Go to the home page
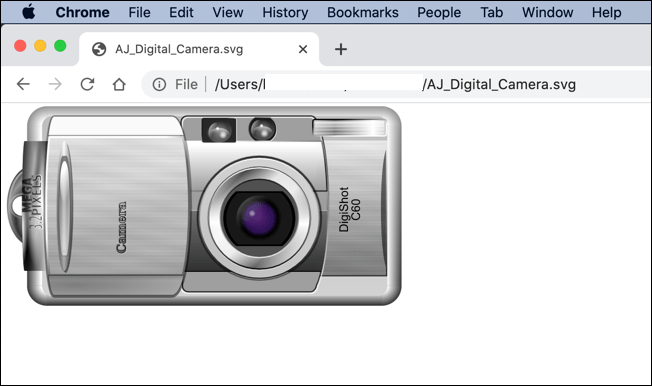Screen dimensions: 652x386 click(x=119, y=84)
